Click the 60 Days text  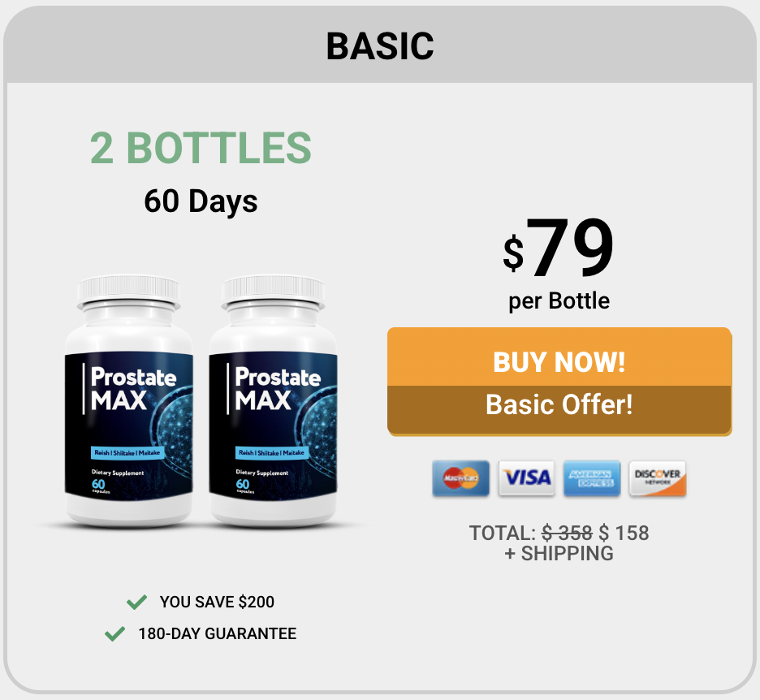(x=201, y=201)
